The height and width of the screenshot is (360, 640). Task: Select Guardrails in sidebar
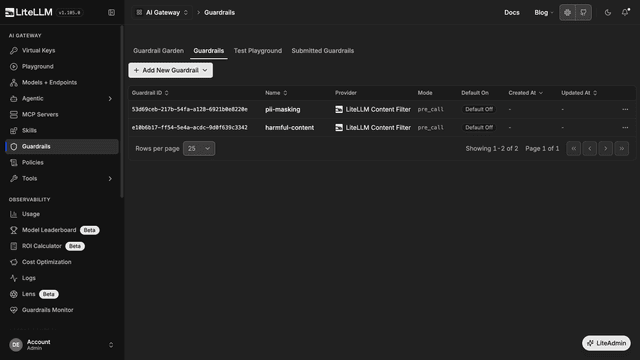pyautogui.click(x=62, y=147)
